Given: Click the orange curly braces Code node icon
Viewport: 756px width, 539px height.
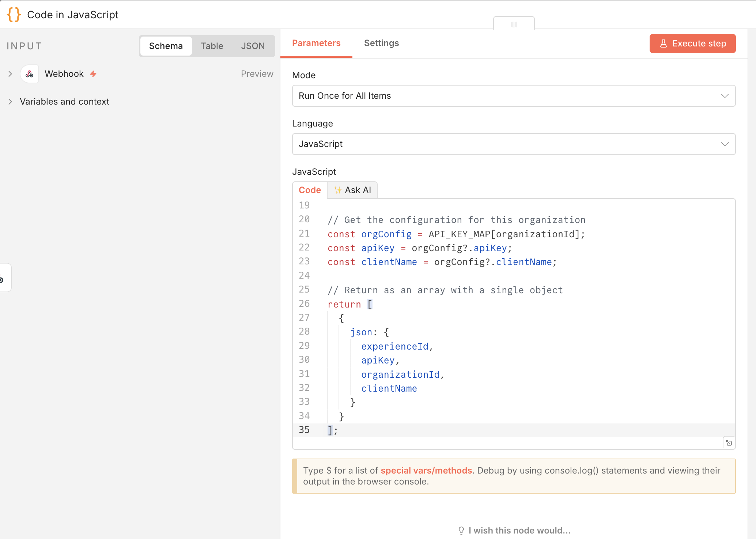Looking at the screenshot, I should 14,15.
